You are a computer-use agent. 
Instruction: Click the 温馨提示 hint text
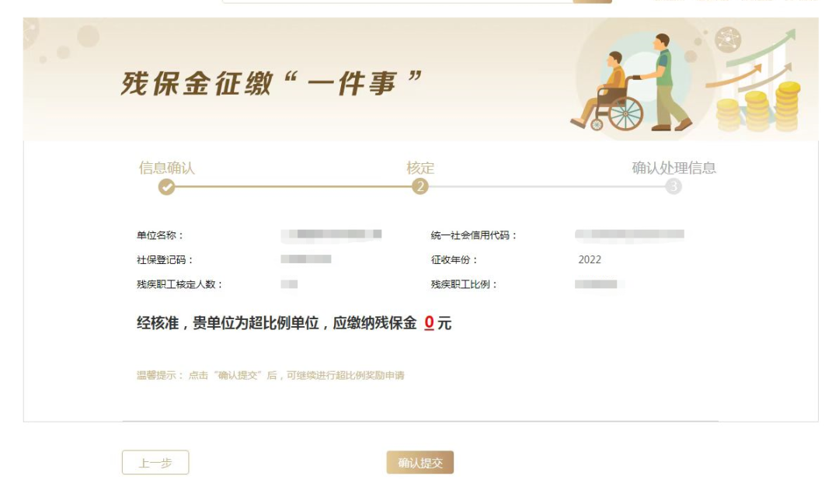point(270,376)
